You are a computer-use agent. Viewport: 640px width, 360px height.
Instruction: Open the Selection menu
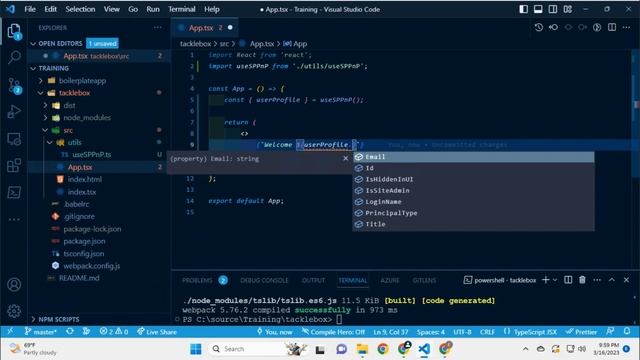(x=80, y=9)
